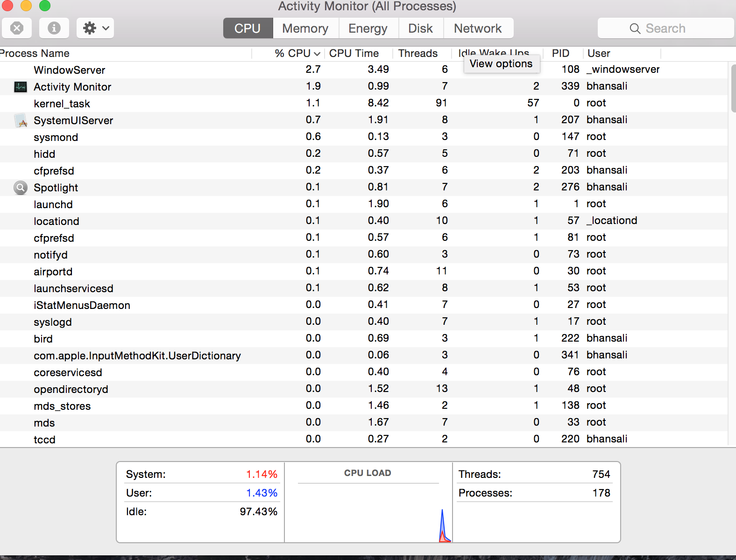Click the Threads 754 total

(601, 475)
